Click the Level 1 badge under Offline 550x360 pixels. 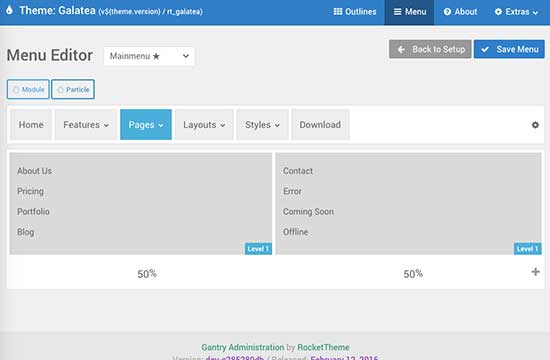[x=527, y=249]
